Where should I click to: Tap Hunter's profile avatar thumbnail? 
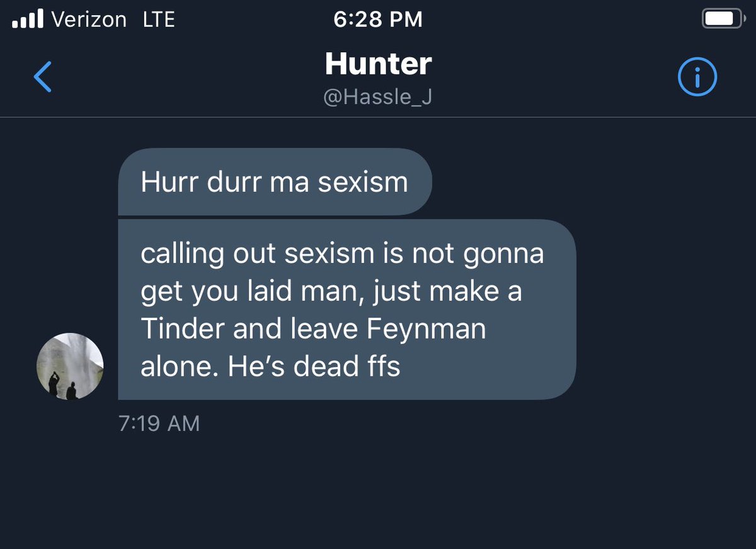[x=70, y=366]
